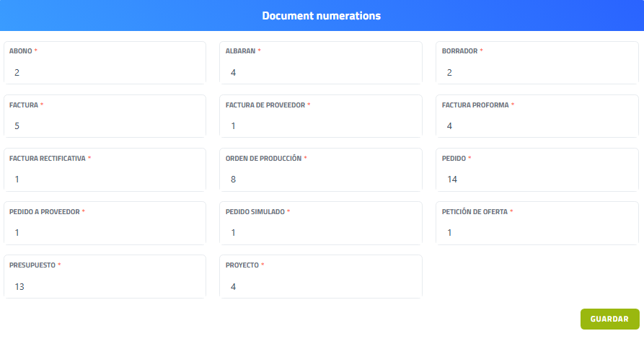The width and height of the screenshot is (644, 349).
Task: Click the PEDIDO A PROVEEDOR input
Action: (x=105, y=233)
